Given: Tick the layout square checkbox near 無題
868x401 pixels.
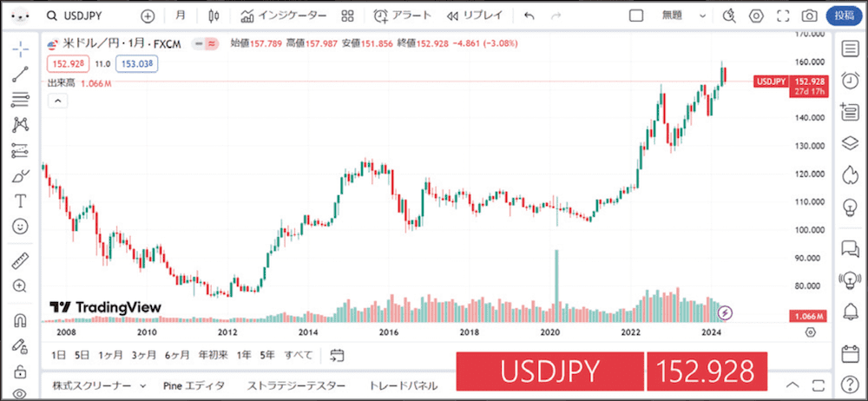Looking at the screenshot, I should point(636,16).
